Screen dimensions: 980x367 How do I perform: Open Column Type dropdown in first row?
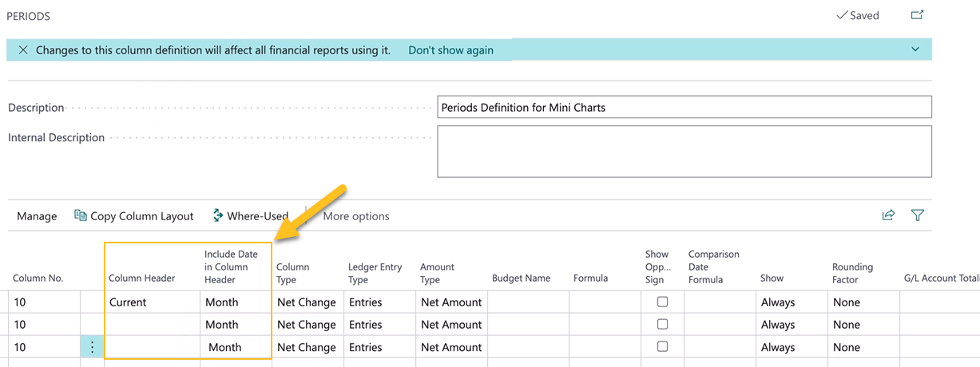[x=307, y=302]
